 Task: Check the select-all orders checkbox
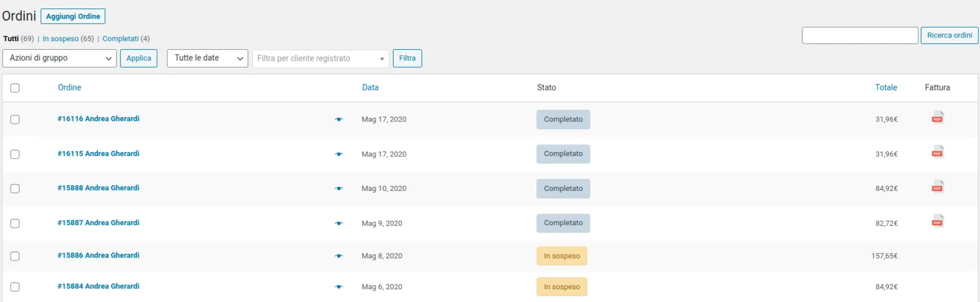[x=15, y=88]
